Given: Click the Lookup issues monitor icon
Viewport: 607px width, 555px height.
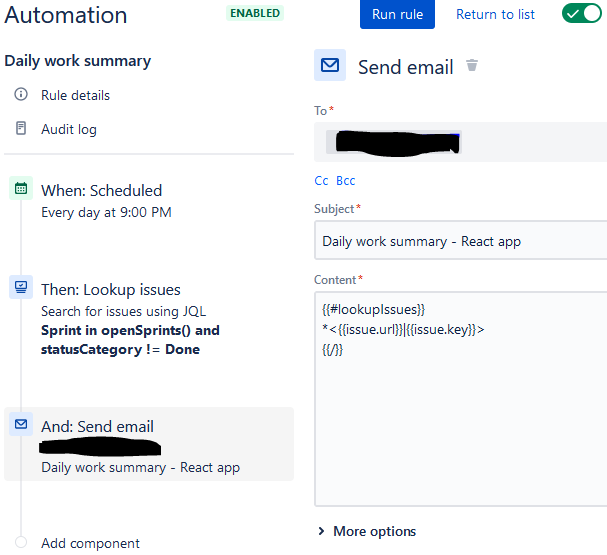Looking at the screenshot, I should click(x=21, y=287).
